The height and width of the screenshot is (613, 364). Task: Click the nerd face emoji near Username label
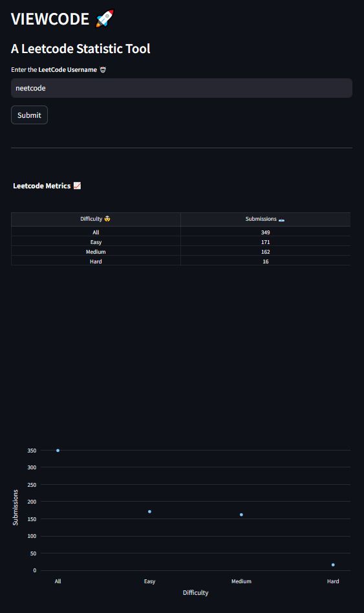[x=103, y=70]
